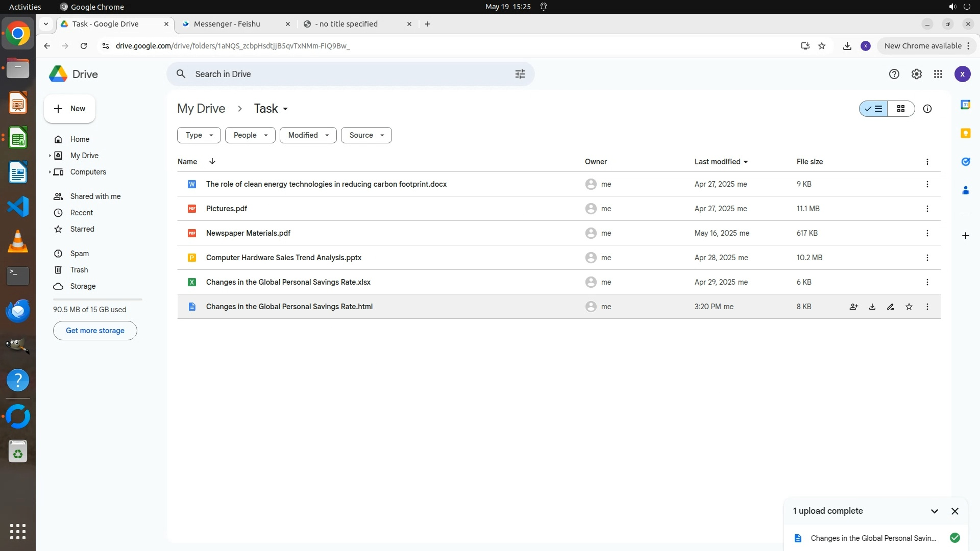Star the Changes in Global Personal Savings Rate.html file
This screenshot has height=551, width=980.
coord(909,307)
